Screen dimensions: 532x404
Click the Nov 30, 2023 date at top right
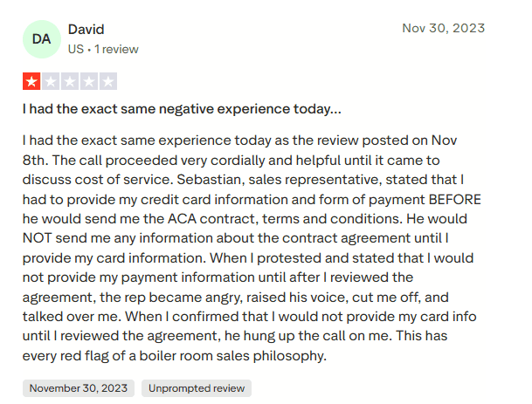click(443, 29)
